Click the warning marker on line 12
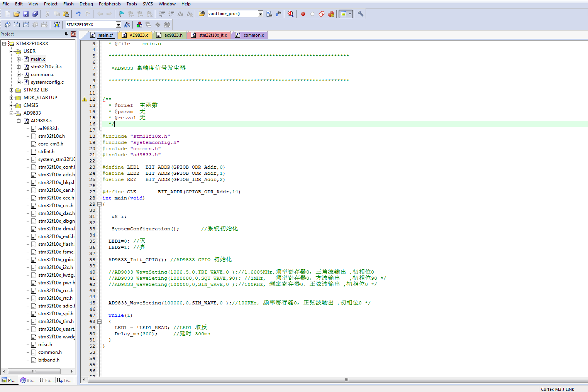 pyautogui.click(x=85, y=99)
